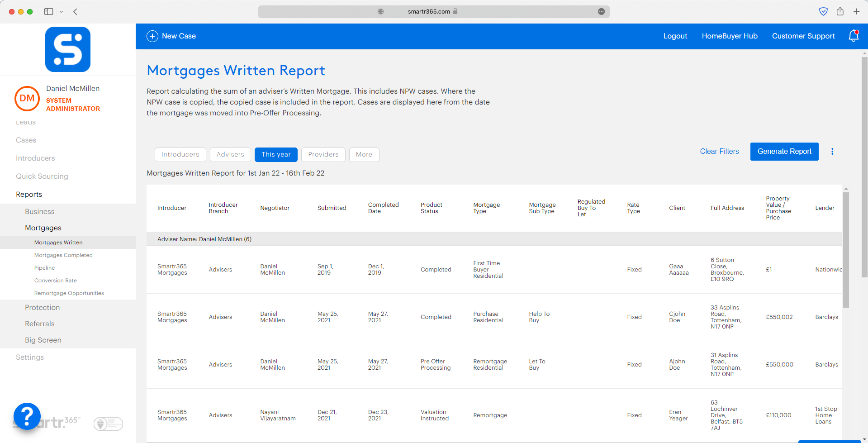868x443 pixels.
Task: Click the £550,002 purchase price cell
Action: [x=779, y=317]
